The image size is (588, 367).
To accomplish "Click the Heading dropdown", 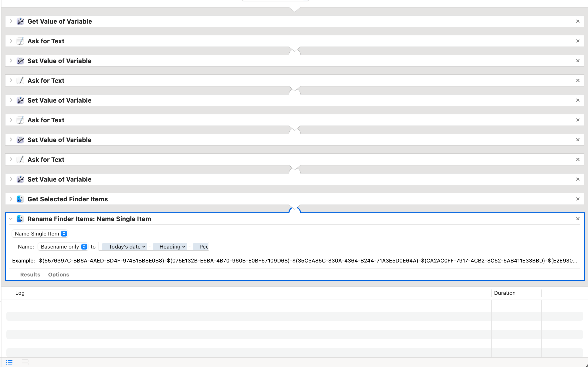I will tap(171, 247).
